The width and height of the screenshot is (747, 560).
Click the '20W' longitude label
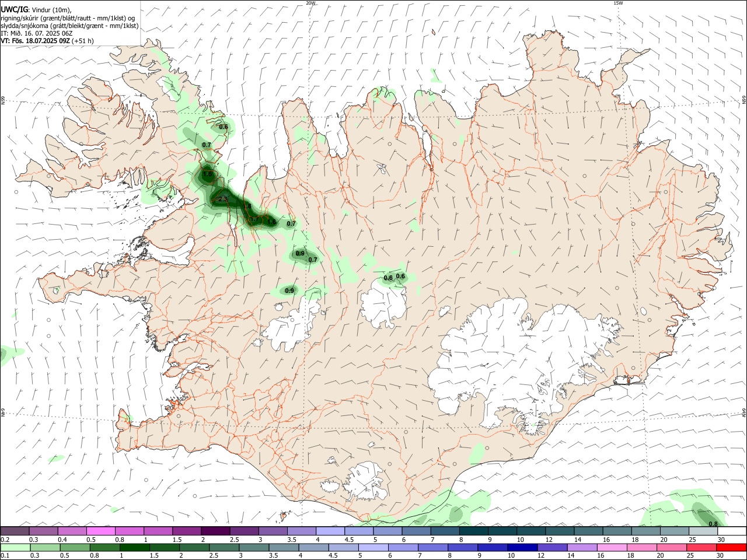pyautogui.click(x=310, y=3)
